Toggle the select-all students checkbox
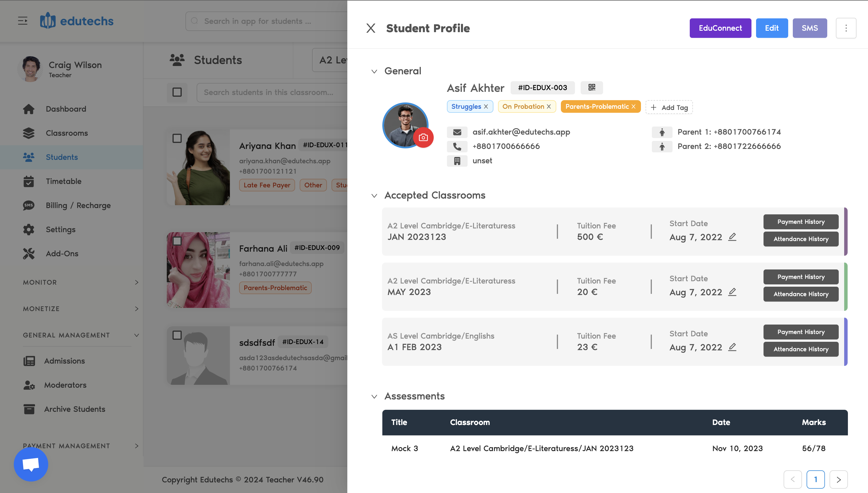The height and width of the screenshot is (493, 868). 177,92
